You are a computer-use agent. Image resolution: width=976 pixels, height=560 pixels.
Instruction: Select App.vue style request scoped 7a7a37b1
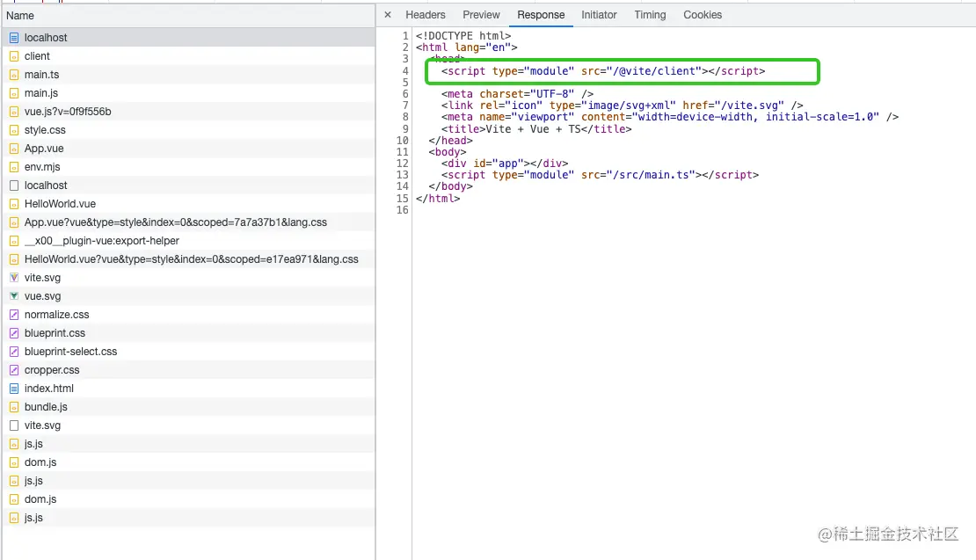(x=188, y=222)
